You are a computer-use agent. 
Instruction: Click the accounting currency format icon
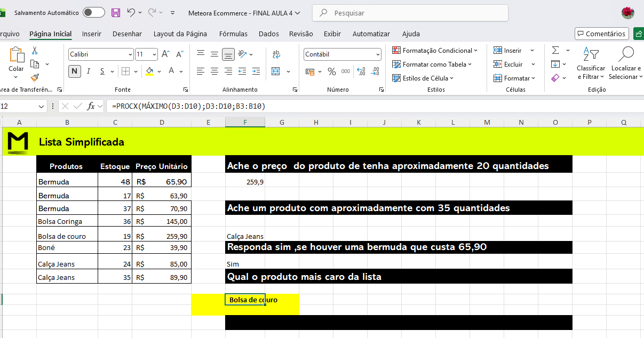tap(310, 71)
